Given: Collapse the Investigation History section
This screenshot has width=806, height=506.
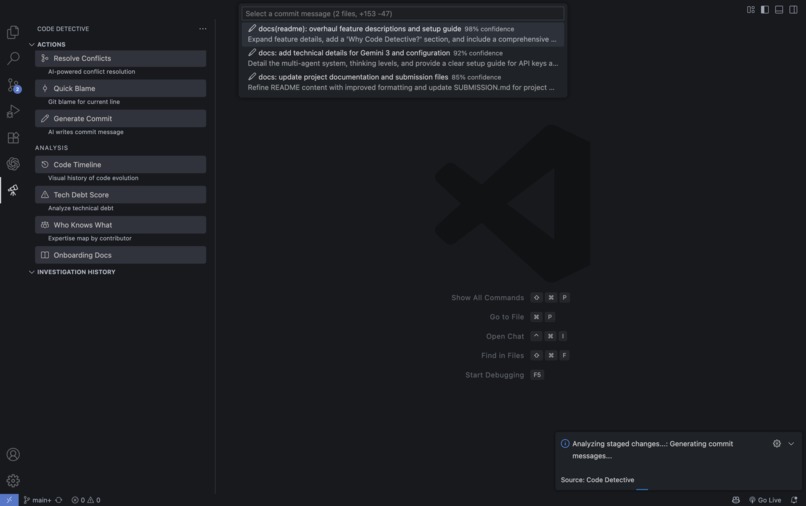Looking at the screenshot, I should [x=72, y=272].
